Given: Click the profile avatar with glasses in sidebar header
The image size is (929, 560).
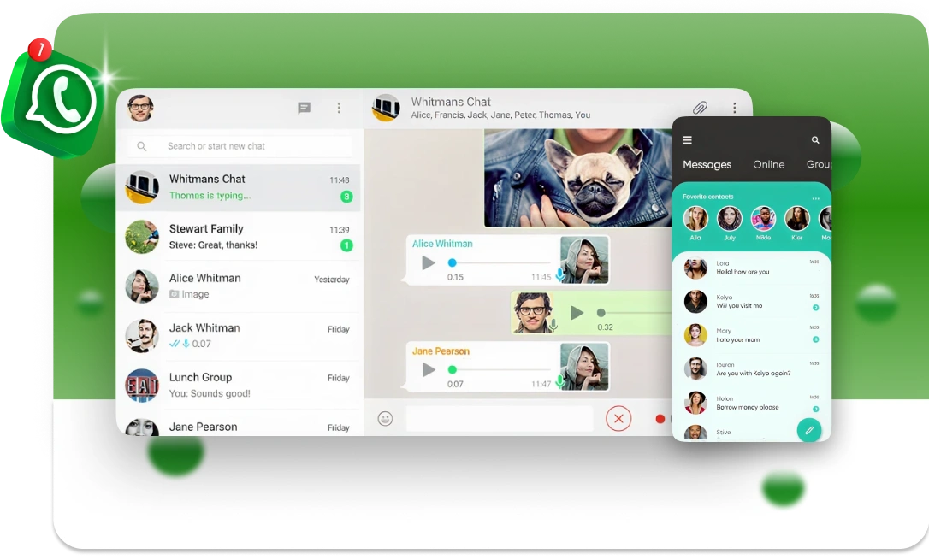Looking at the screenshot, I should tap(140, 108).
